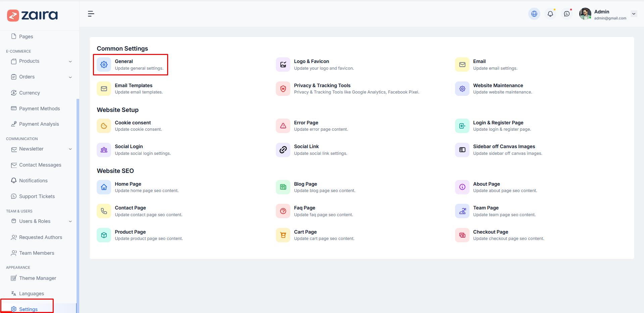Image resolution: width=644 pixels, height=313 pixels.
Task: Expand the Users & Roles submenu
Action: click(70, 221)
